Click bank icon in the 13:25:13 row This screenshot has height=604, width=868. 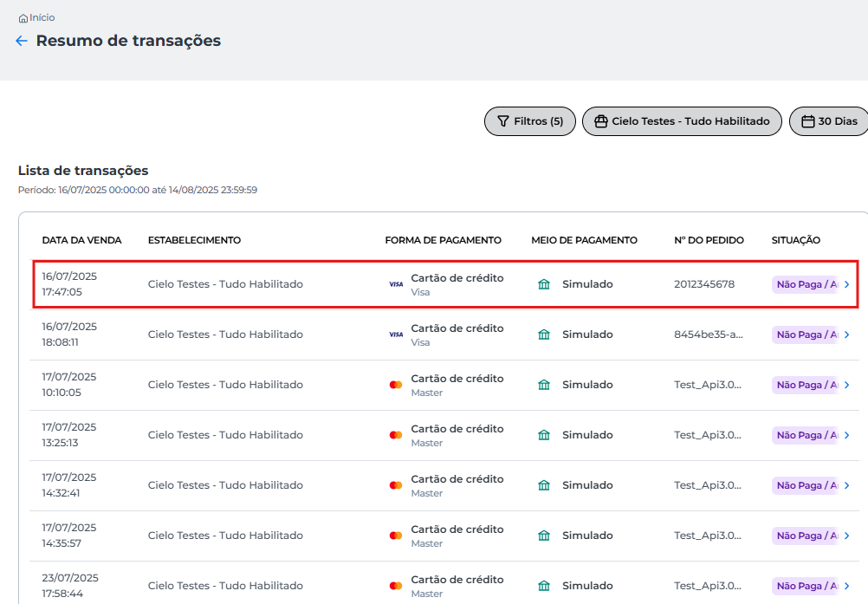coord(544,435)
